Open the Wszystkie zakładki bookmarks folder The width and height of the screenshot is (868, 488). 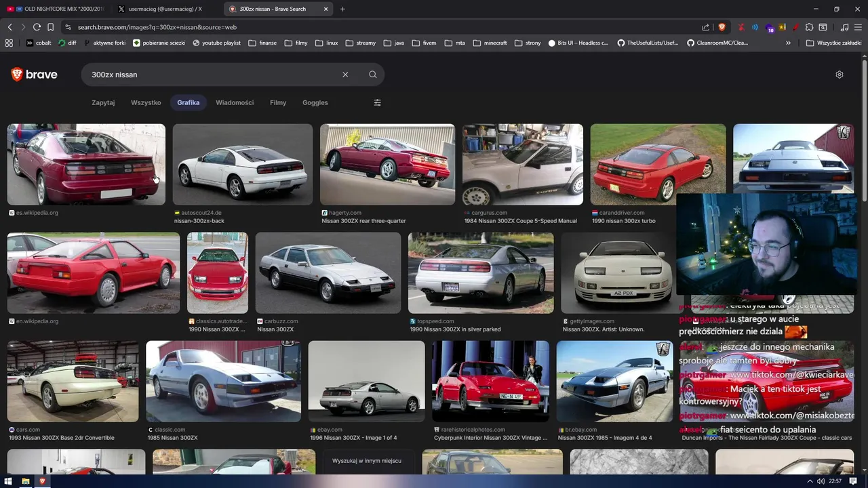tap(833, 43)
